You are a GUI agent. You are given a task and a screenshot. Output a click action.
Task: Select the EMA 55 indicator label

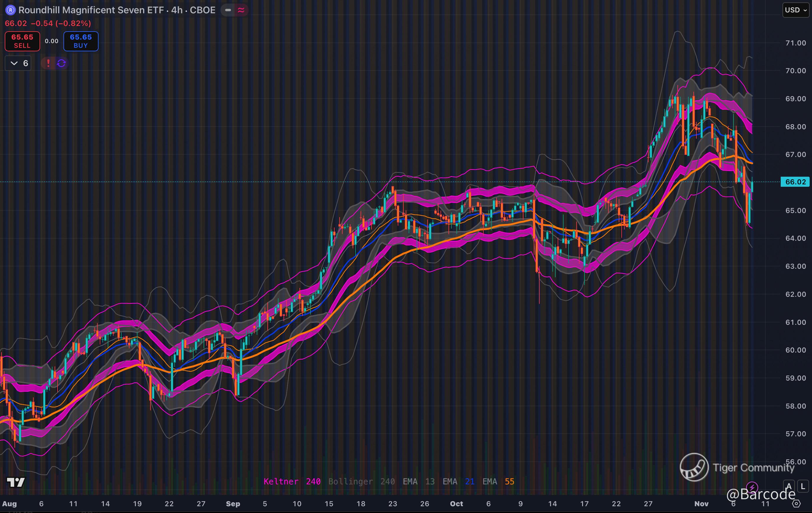point(498,481)
